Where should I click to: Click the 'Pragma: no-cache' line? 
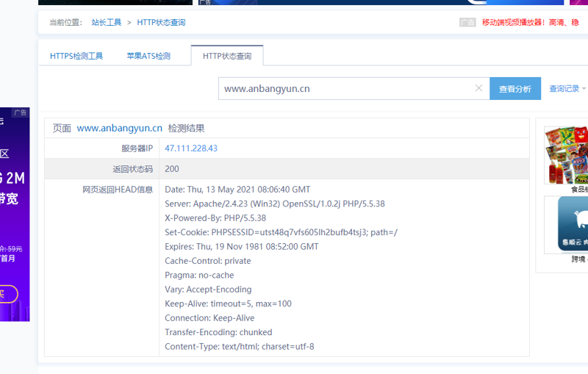tap(199, 275)
